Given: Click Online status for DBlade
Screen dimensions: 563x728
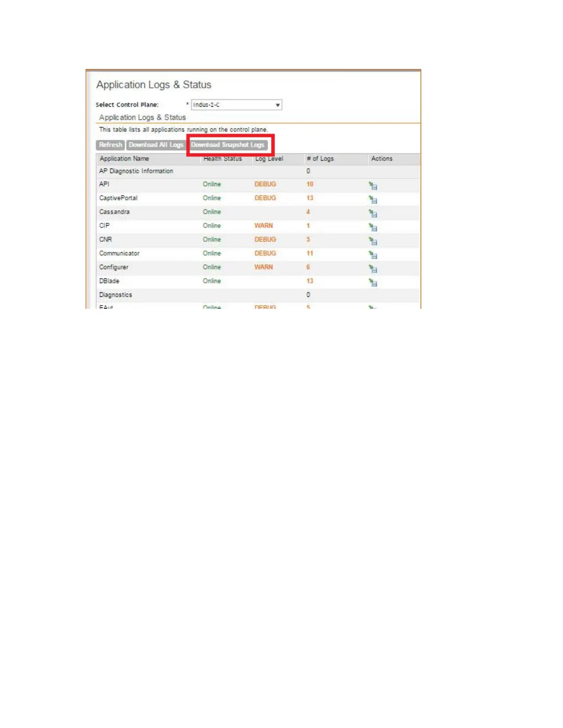Looking at the screenshot, I should [212, 281].
